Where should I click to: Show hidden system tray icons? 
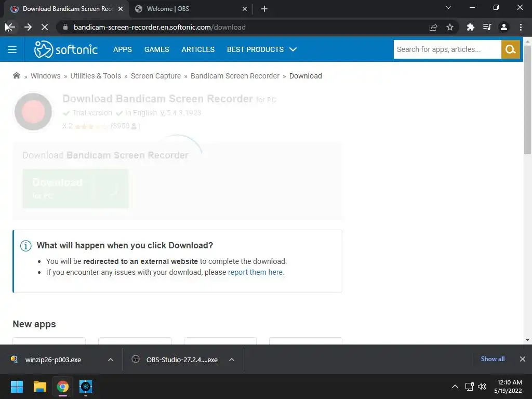pos(455,387)
